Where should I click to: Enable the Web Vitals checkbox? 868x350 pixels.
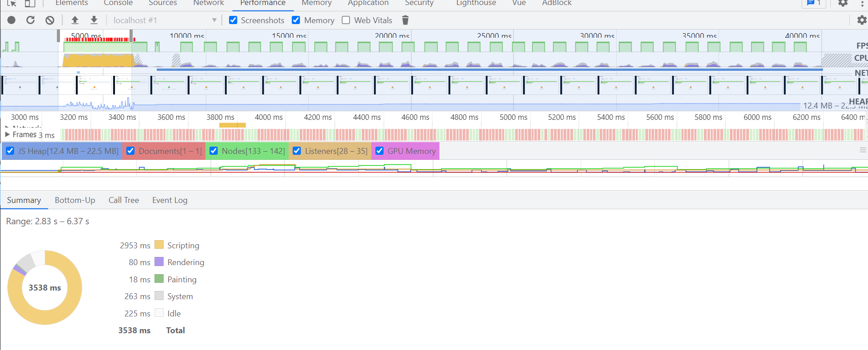coord(346,20)
